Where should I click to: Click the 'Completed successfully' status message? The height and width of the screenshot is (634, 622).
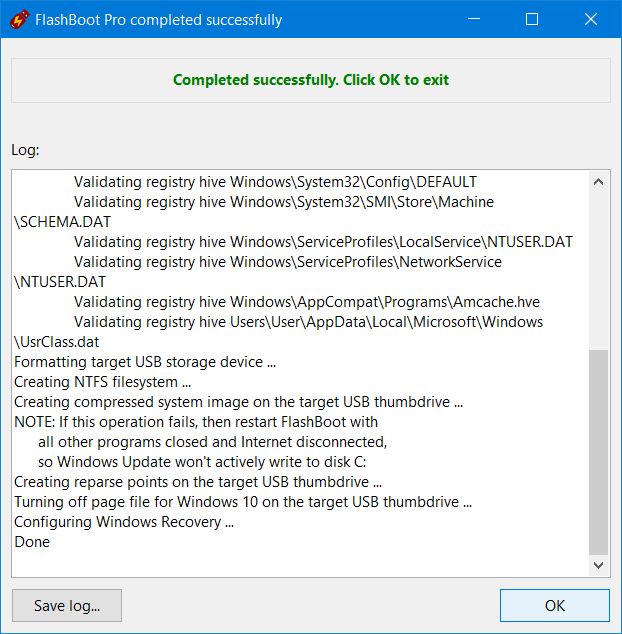point(311,80)
